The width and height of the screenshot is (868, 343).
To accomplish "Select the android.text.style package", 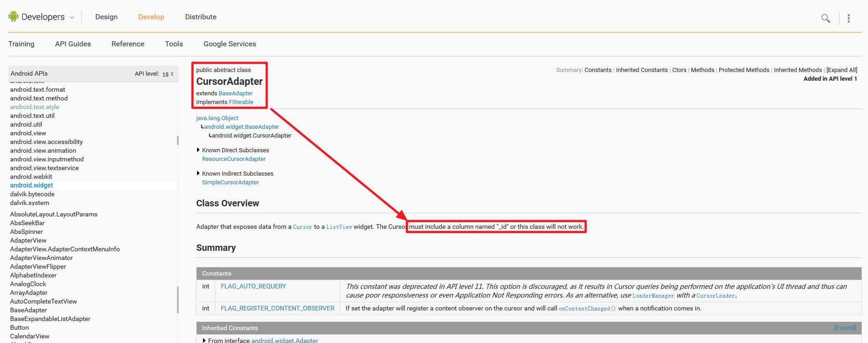I will pos(35,107).
